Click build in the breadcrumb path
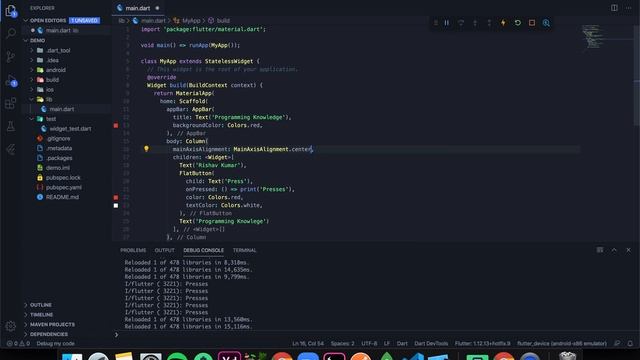 tap(223, 20)
